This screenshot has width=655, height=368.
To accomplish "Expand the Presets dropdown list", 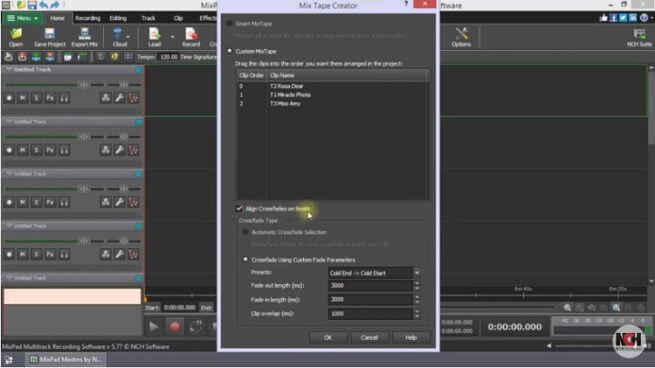I will click(417, 273).
